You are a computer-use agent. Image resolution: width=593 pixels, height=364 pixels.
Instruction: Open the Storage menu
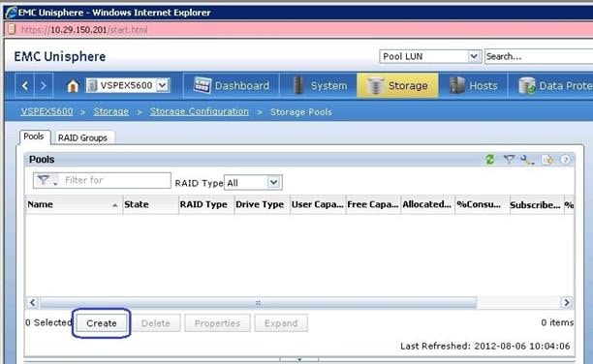(397, 85)
